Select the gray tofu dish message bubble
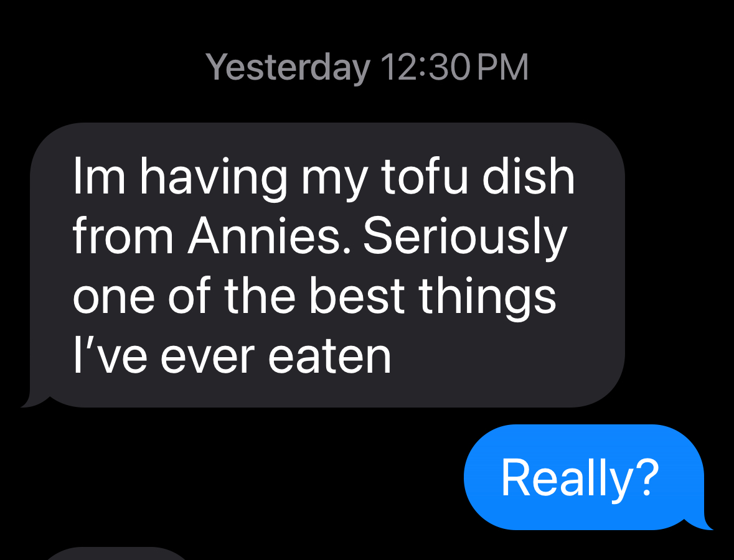The image size is (734, 560). 327,264
